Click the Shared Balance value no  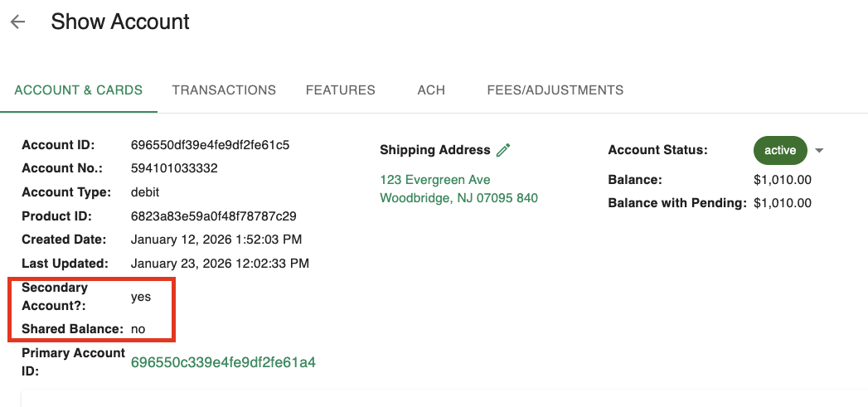click(138, 329)
